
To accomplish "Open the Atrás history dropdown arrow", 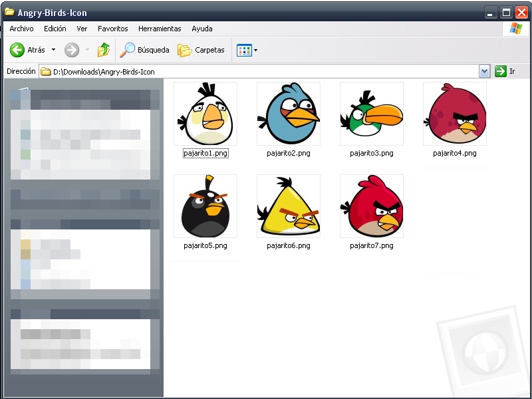I will coord(54,50).
